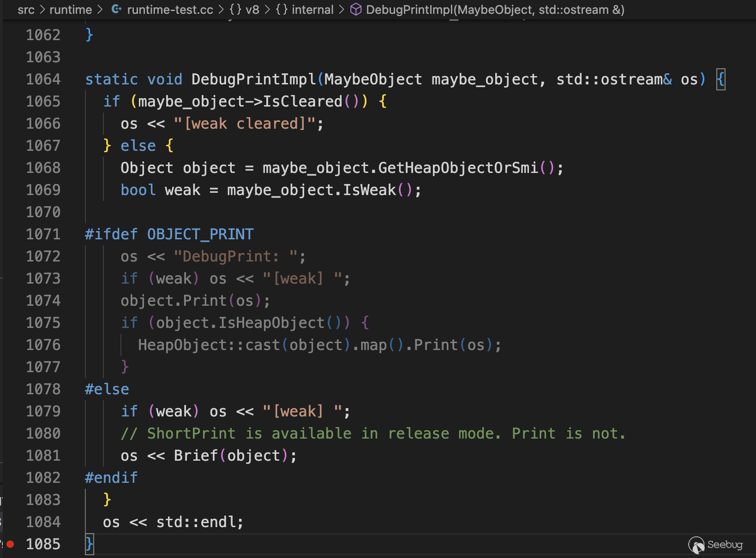Click the braces icon before v8
Screen dimensions: 756x558
(x=235, y=10)
